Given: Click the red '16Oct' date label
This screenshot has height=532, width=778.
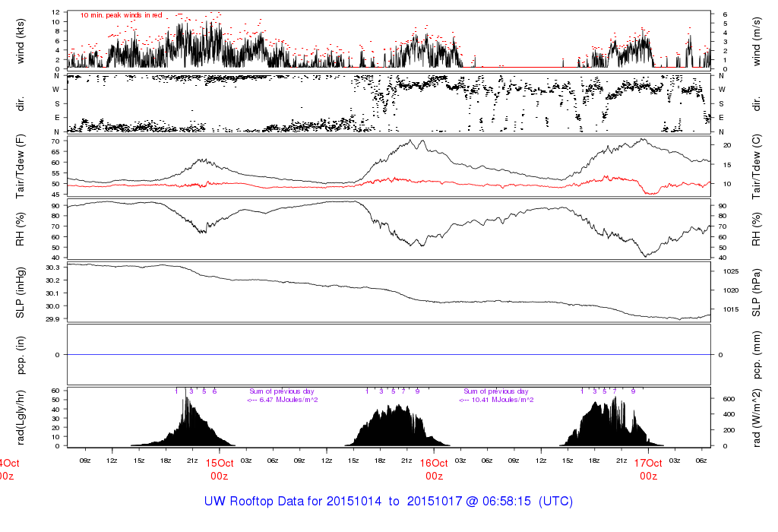Looking at the screenshot, I should coord(434,463).
